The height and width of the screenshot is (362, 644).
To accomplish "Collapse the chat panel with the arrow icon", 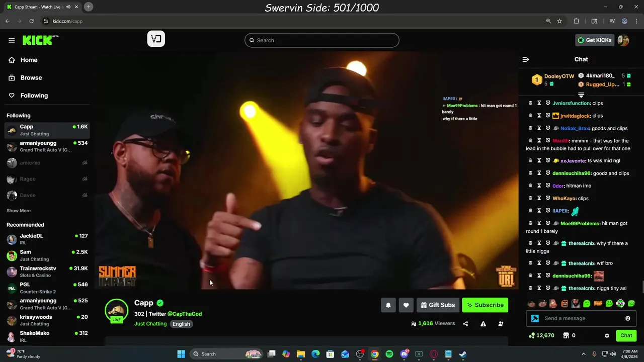I will [526, 59].
